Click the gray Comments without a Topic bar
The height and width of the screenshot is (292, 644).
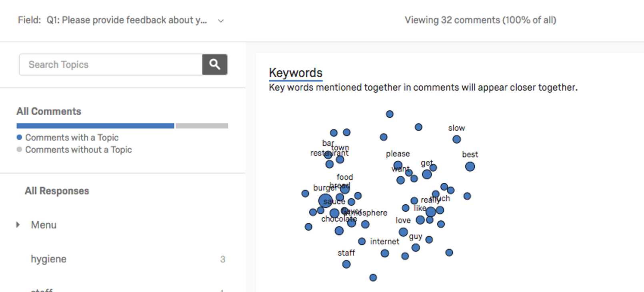click(202, 126)
